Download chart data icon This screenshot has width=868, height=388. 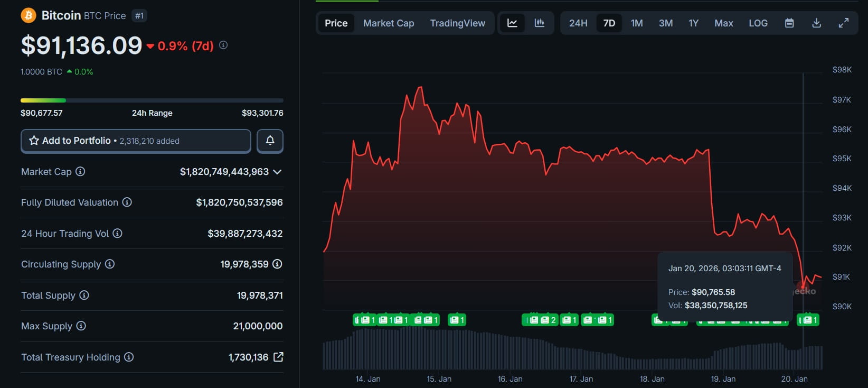[x=816, y=23]
